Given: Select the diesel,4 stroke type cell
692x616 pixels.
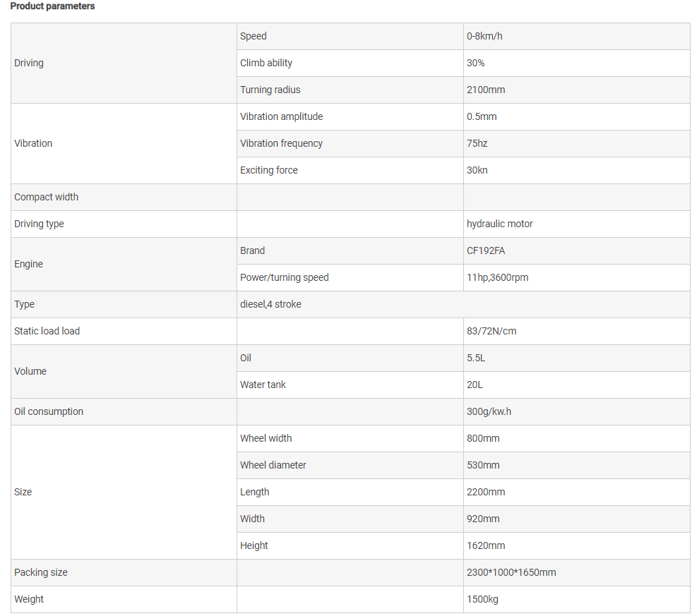Looking at the screenshot, I should [x=463, y=305].
